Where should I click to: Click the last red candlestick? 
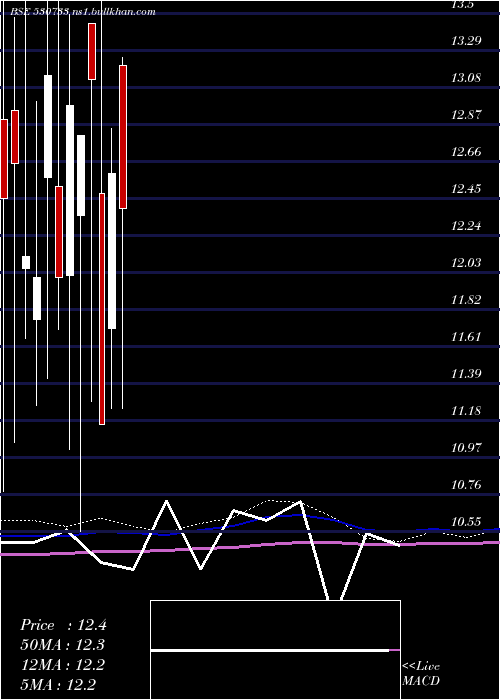click(x=123, y=137)
